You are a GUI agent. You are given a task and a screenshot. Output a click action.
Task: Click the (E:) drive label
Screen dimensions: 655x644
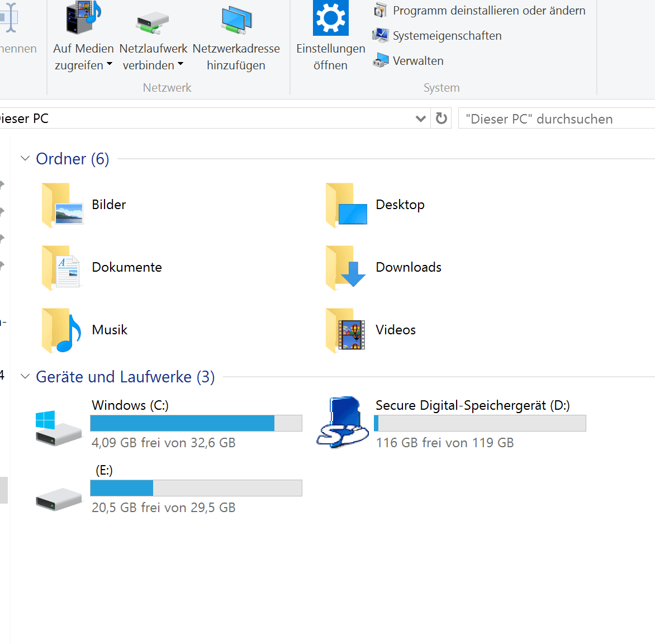(x=104, y=471)
